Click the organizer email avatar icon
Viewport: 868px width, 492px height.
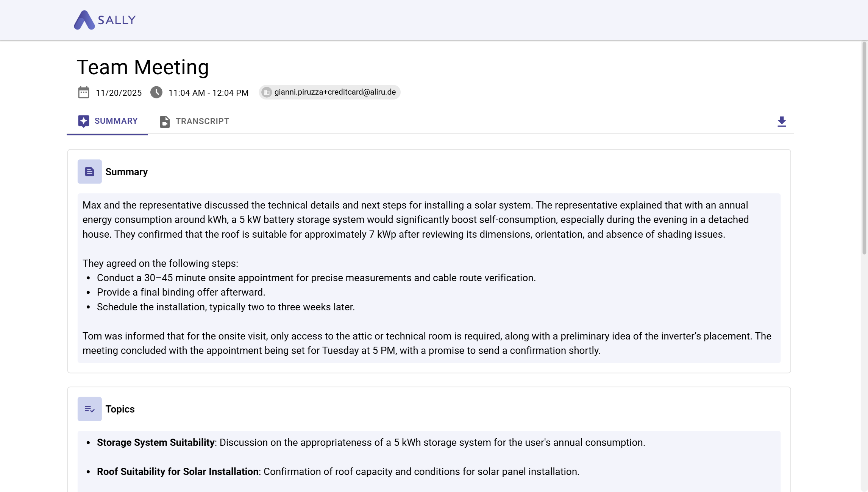point(267,92)
